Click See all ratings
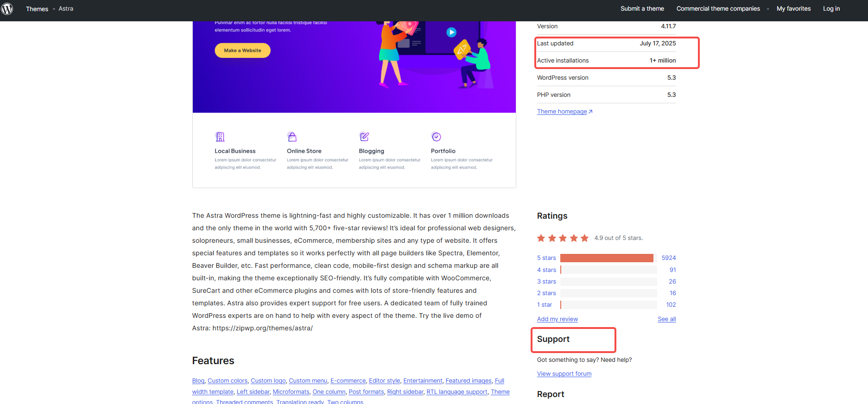Screen dimensions: 868x404 (x=667, y=319)
